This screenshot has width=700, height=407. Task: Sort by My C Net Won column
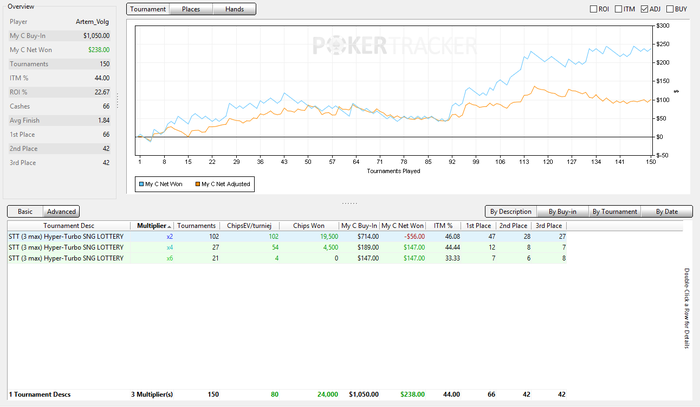point(403,226)
